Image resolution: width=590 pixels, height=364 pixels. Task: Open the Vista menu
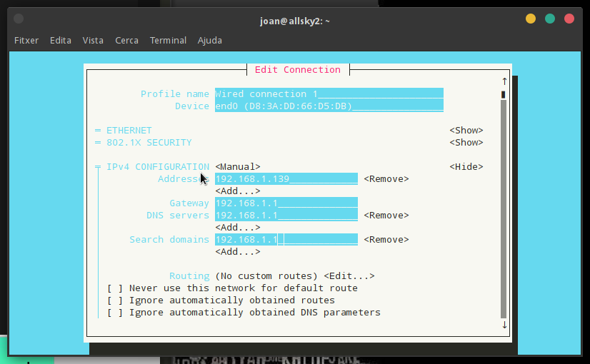tap(93, 40)
